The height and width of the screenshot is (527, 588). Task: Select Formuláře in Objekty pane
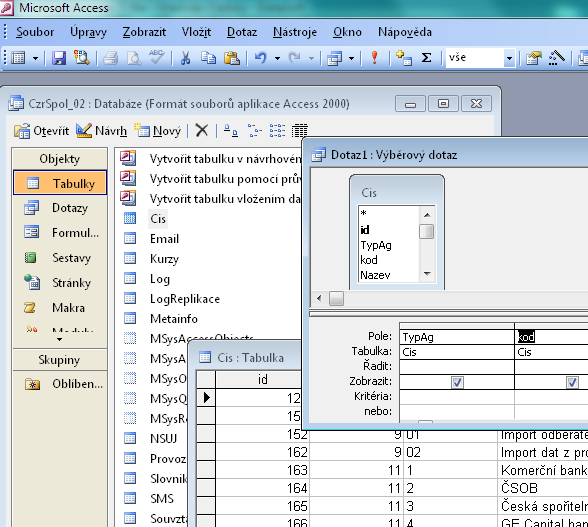[x=60, y=233]
